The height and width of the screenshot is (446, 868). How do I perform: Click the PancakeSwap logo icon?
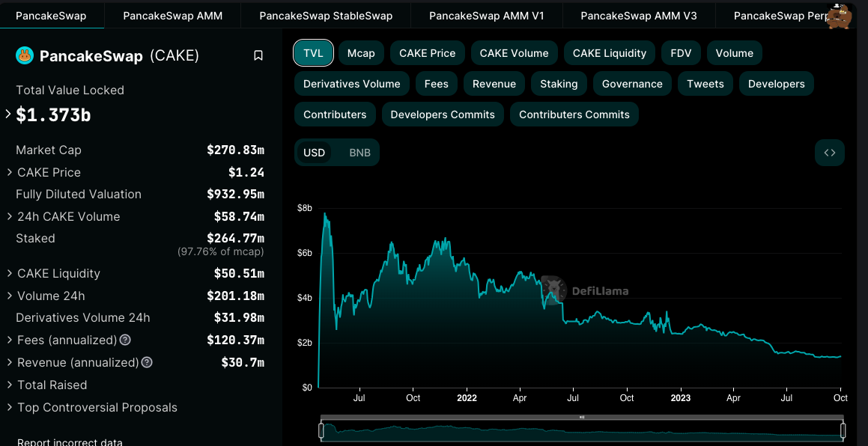coord(25,55)
